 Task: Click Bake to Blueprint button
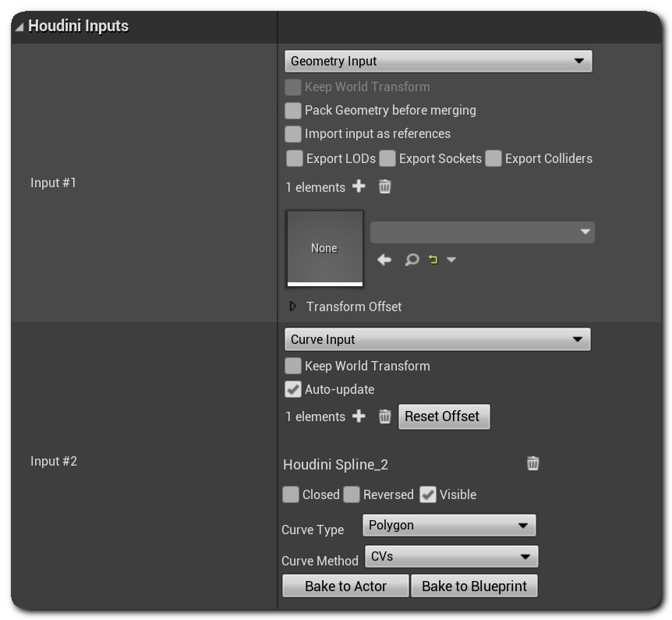[474, 586]
